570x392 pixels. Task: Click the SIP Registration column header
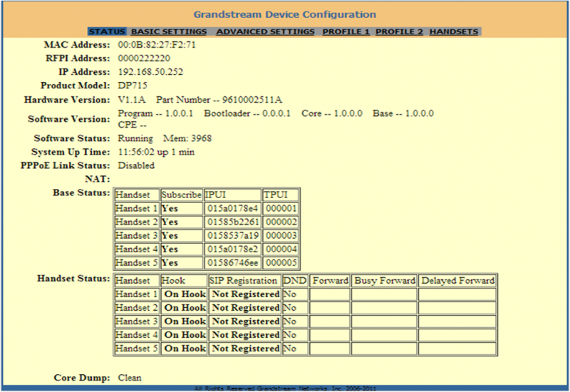point(244,281)
